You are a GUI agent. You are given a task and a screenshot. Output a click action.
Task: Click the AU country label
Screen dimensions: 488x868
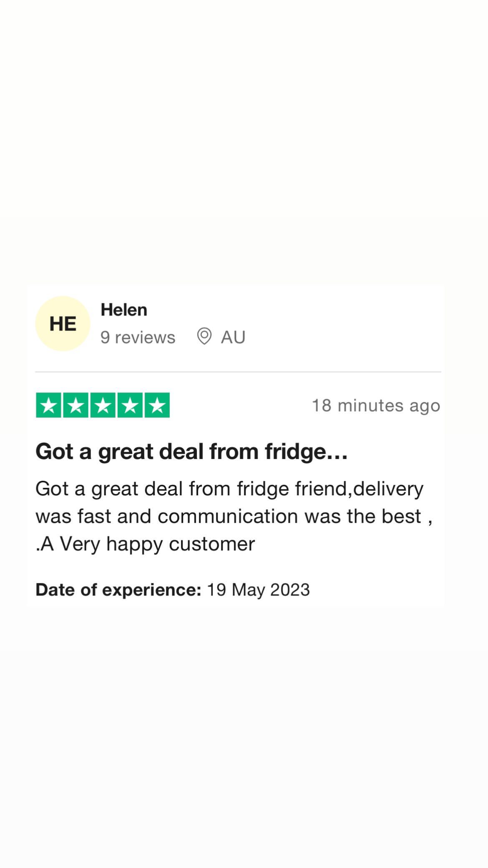[x=233, y=337]
